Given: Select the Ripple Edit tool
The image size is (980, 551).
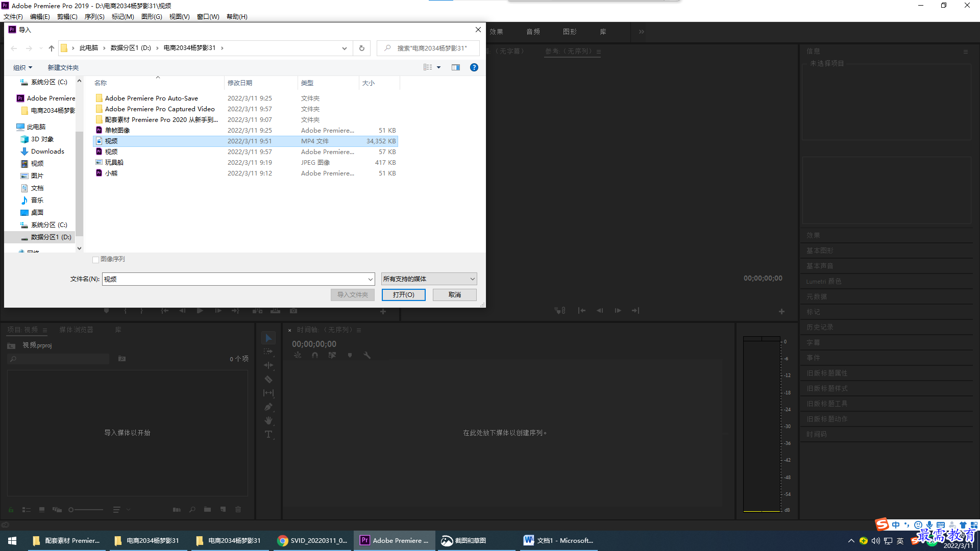Looking at the screenshot, I should coord(268,365).
